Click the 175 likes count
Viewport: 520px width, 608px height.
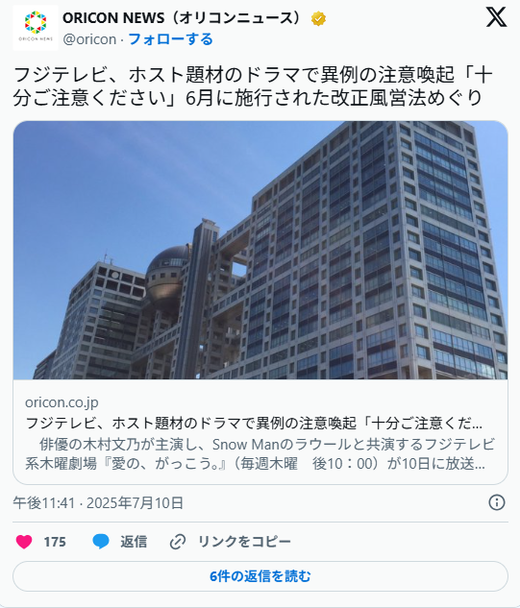click(x=55, y=542)
